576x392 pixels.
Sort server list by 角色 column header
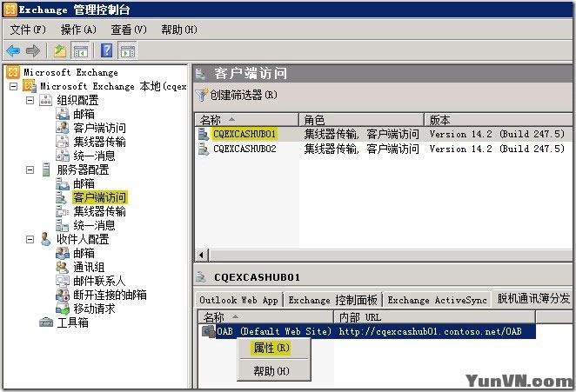point(361,120)
